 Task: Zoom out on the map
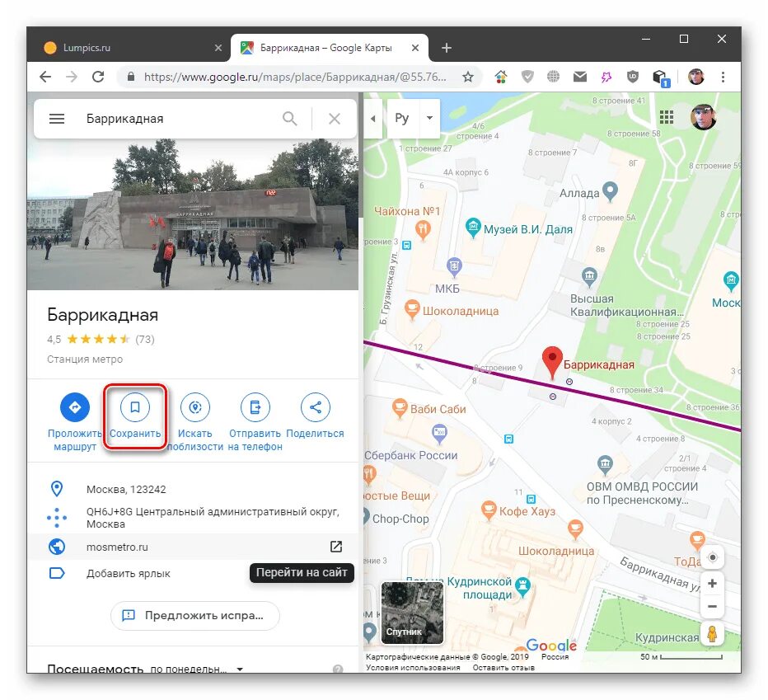point(712,607)
